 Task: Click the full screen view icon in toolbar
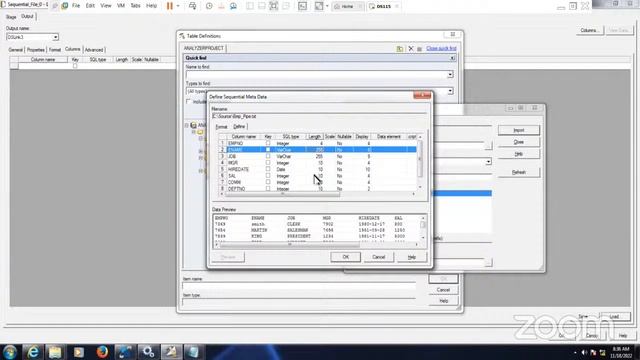[x=273, y=6]
